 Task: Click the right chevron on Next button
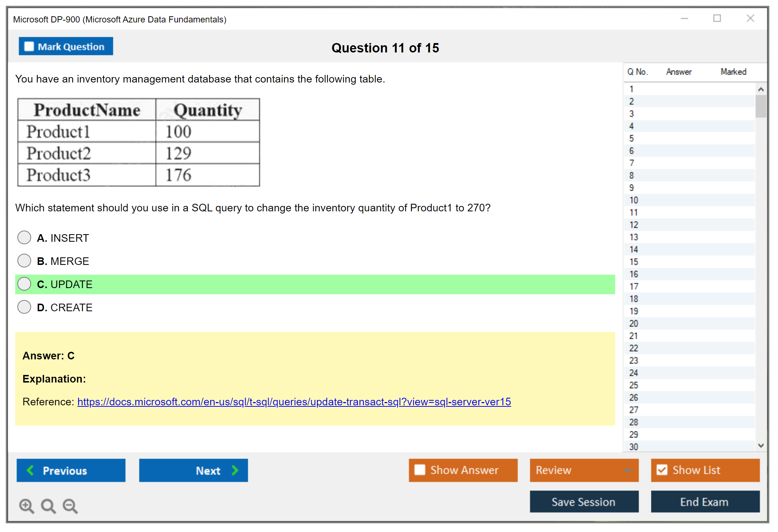(235, 470)
